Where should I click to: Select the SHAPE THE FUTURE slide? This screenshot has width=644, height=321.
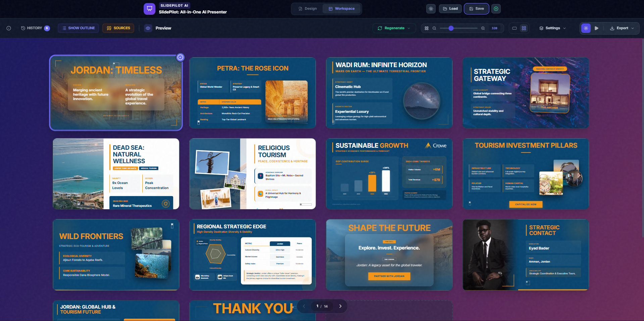[x=389, y=255]
